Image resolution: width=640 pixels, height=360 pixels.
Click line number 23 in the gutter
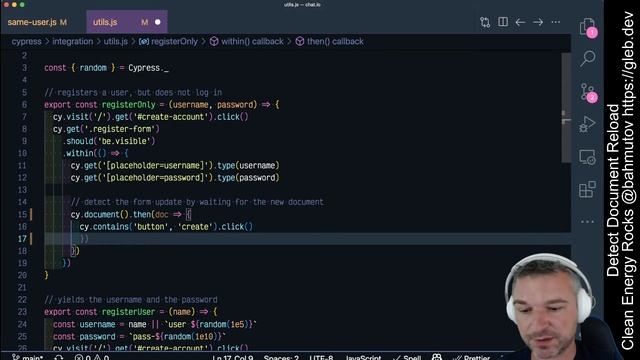click(22, 312)
